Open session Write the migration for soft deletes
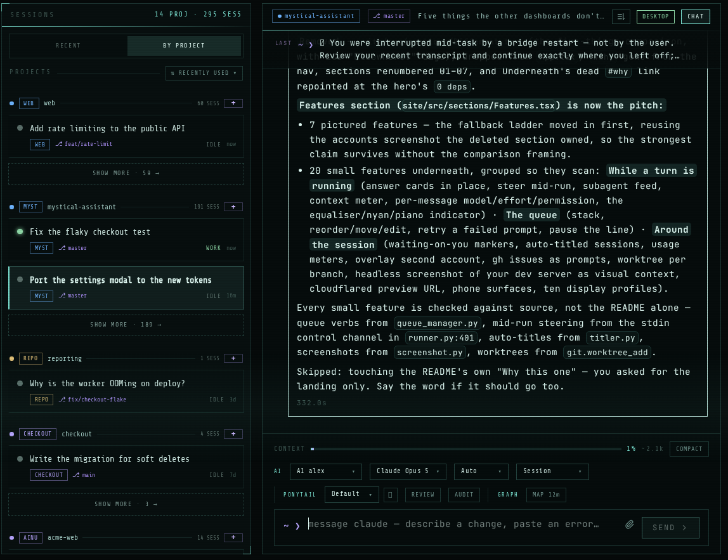The height and width of the screenshot is (560, 728). point(126,467)
